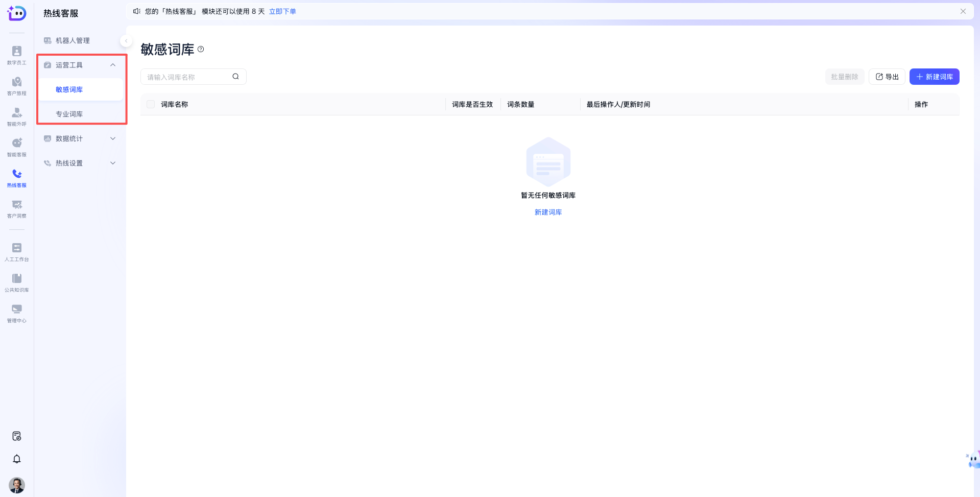
Task: Tick the select-all checkbox in table header
Action: tap(151, 104)
